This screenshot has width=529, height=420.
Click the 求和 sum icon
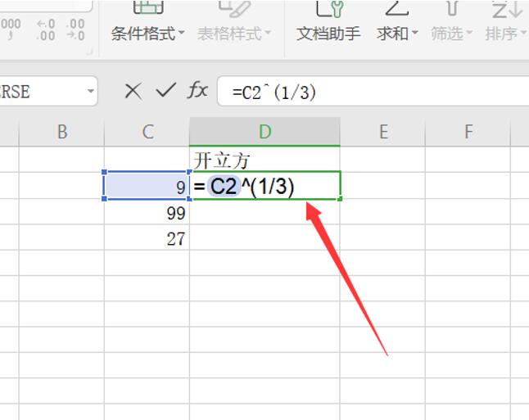point(396,8)
